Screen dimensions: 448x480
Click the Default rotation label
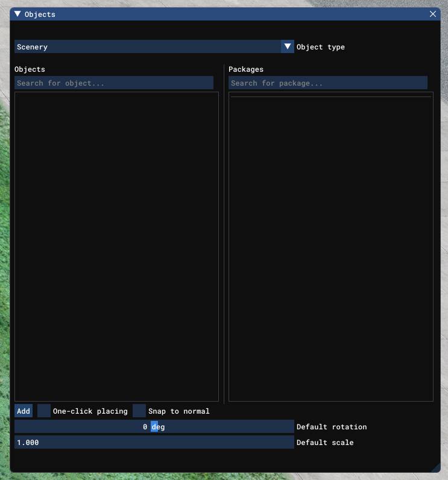(332, 427)
